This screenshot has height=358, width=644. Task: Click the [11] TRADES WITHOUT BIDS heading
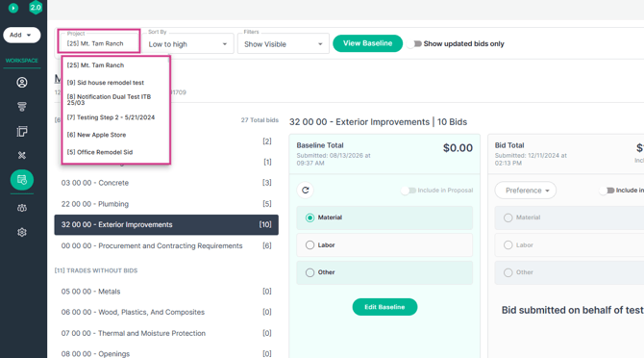[96, 270]
